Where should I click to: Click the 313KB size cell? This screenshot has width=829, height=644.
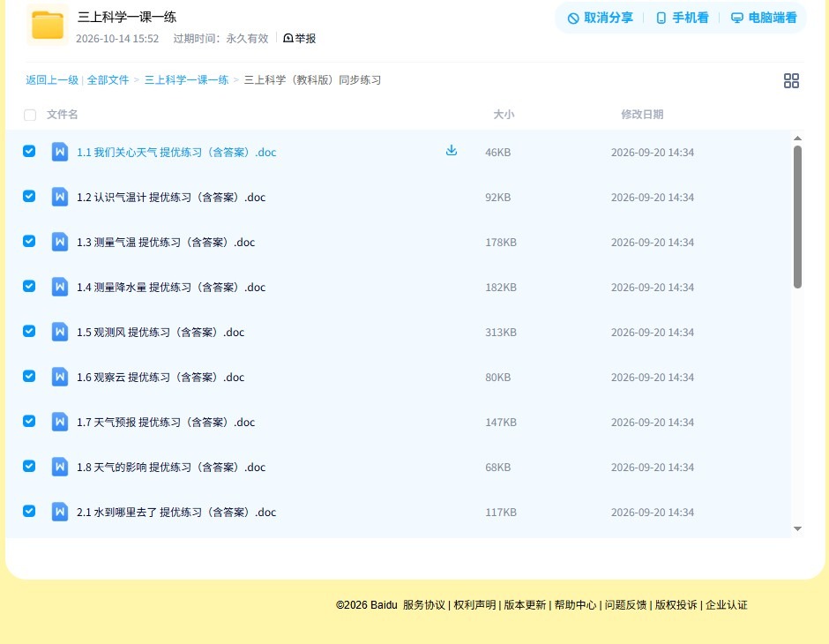tap(501, 332)
